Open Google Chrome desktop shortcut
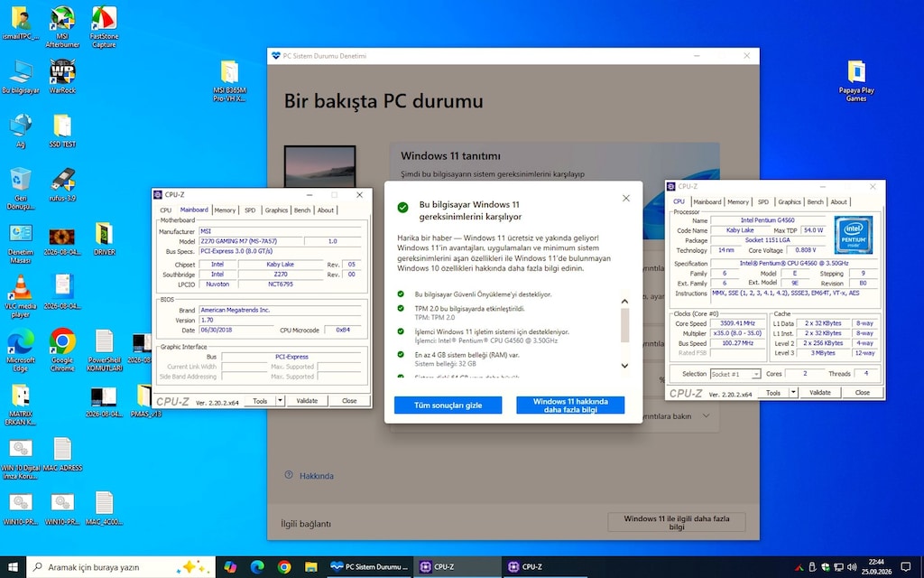This screenshot has height=578, width=924. [x=62, y=350]
